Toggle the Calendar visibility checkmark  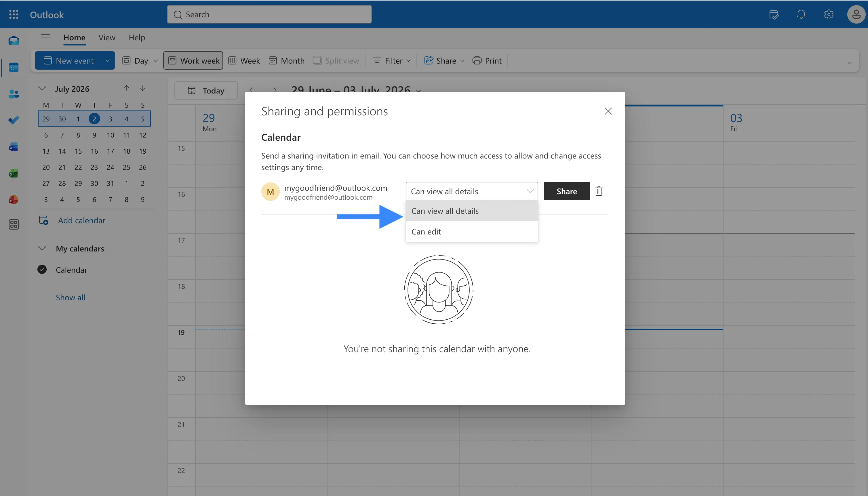tap(42, 270)
